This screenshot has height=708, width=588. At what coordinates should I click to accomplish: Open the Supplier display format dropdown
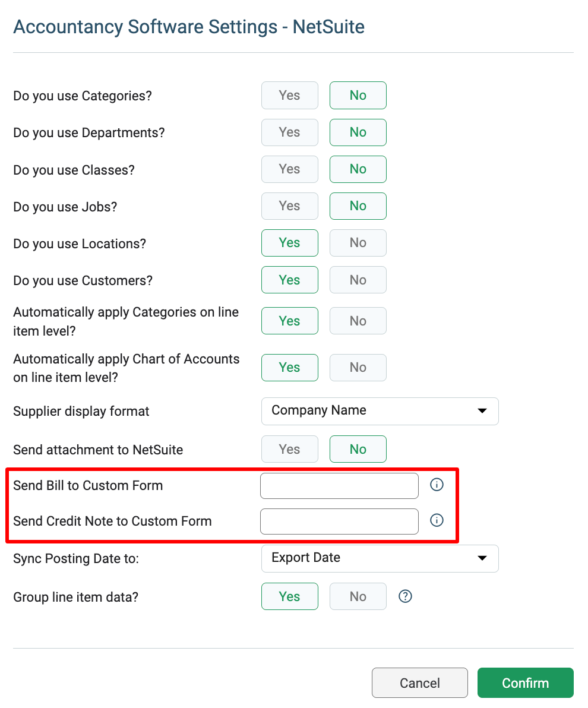380,412
